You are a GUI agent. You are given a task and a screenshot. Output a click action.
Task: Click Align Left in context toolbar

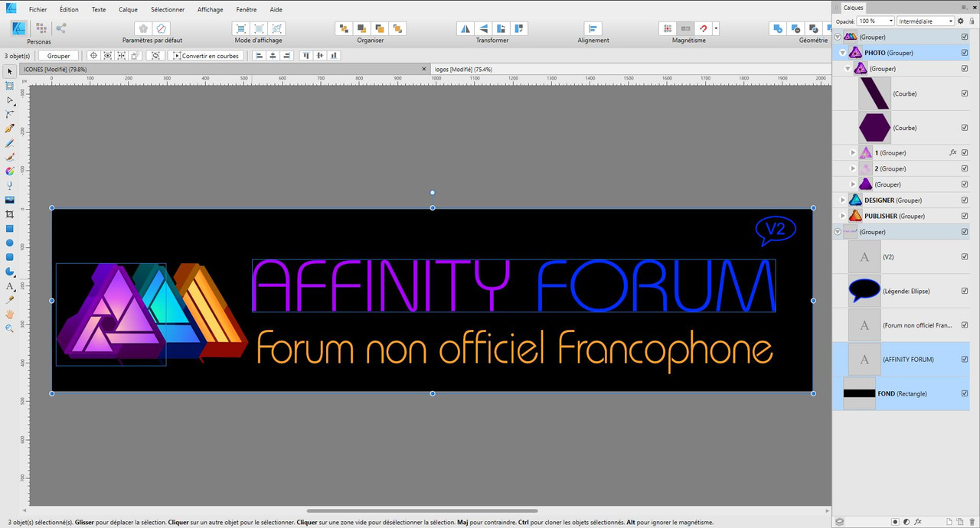(259, 56)
